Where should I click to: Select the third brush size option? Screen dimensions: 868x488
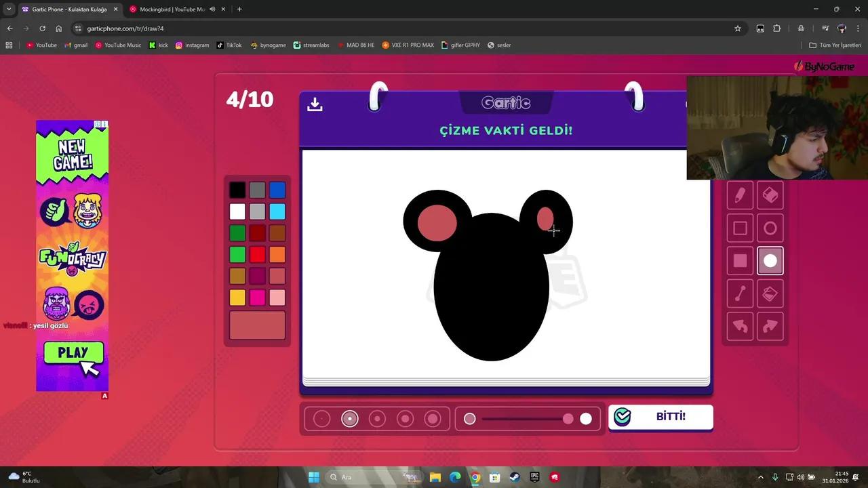tap(377, 418)
